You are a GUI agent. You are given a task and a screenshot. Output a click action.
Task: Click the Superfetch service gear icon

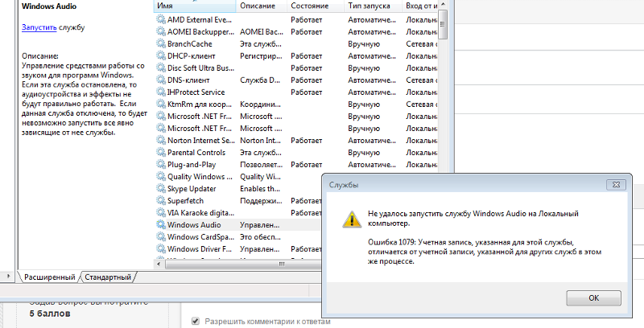click(x=160, y=200)
